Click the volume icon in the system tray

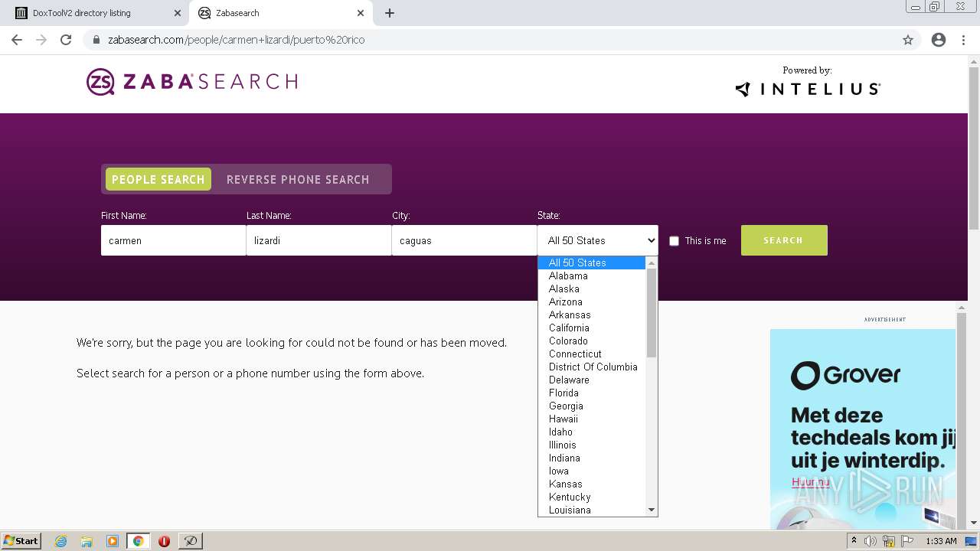(871, 541)
